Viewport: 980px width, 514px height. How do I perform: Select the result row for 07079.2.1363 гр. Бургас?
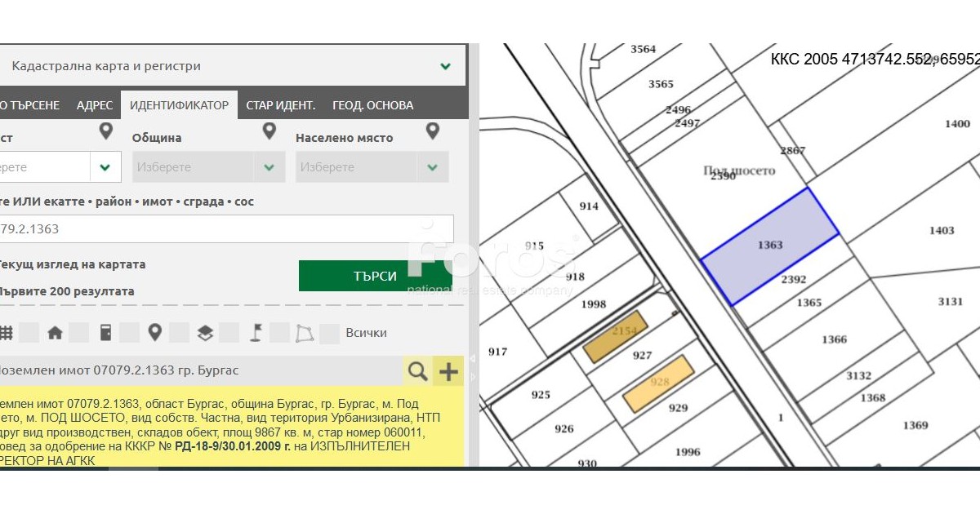(200, 370)
